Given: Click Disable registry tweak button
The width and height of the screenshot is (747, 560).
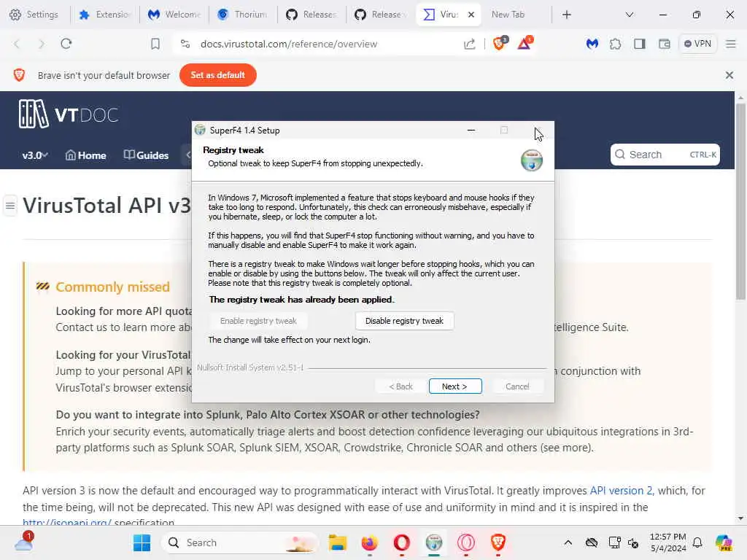Looking at the screenshot, I should 404,321.
